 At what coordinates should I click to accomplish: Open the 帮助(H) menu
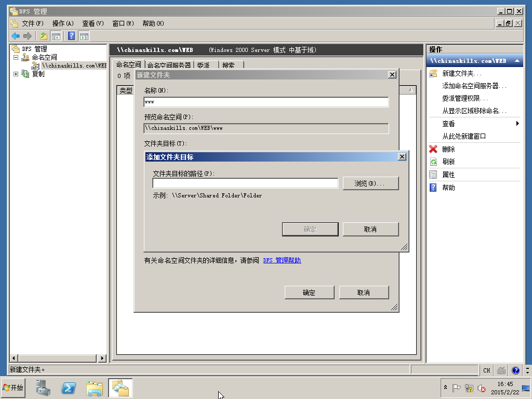pos(153,23)
